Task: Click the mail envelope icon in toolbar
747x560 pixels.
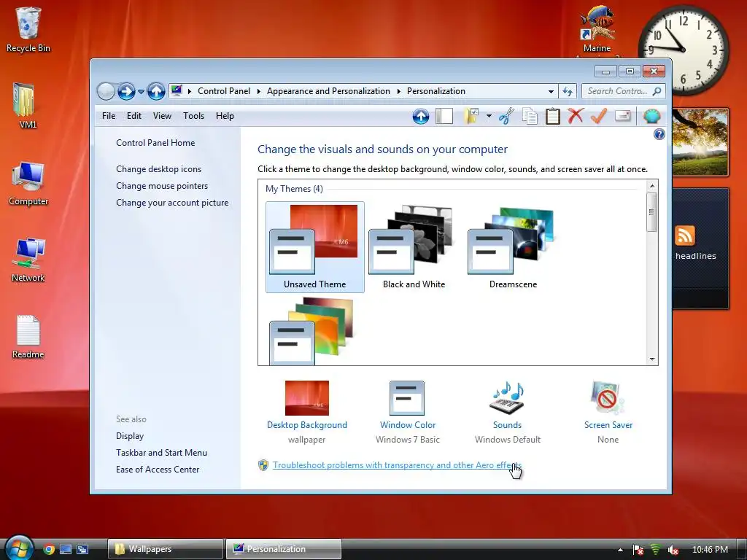Action: tap(623, 116)
